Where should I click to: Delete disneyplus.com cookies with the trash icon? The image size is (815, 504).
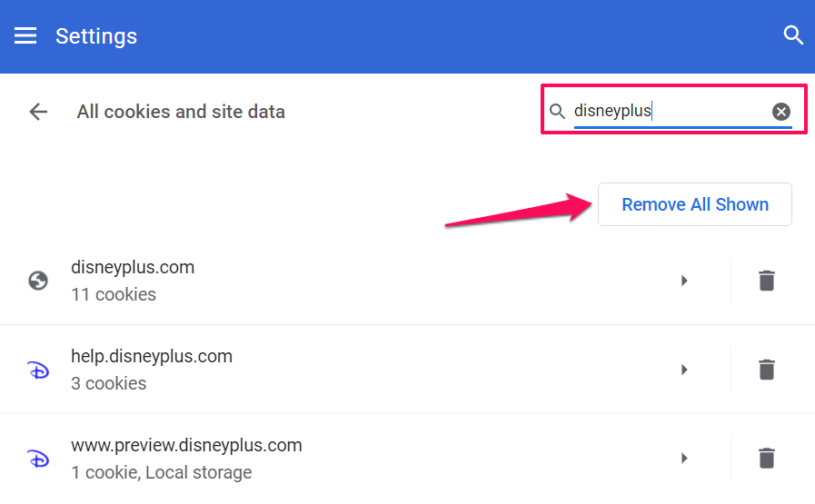tap(767, 281)
